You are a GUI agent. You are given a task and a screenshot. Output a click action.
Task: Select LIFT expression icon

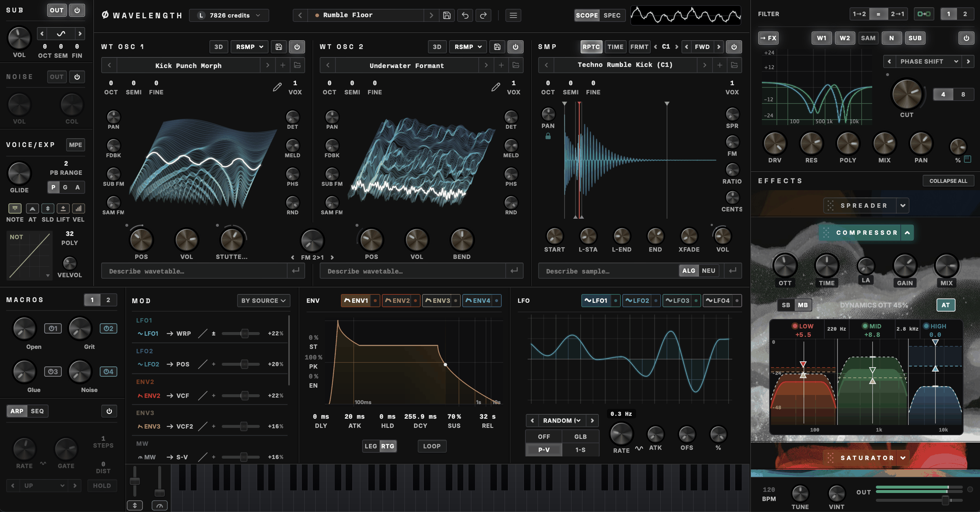63,208
